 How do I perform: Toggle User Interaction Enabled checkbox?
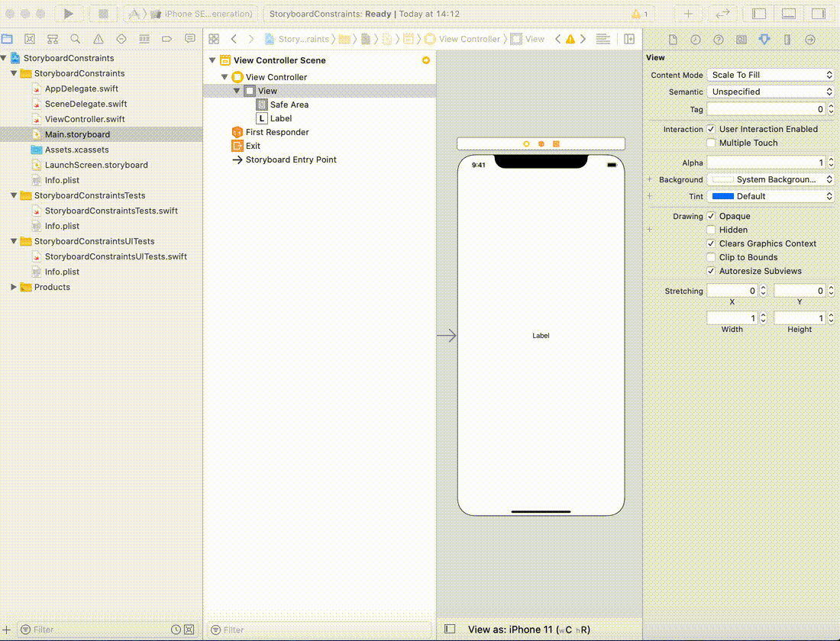coord(711,129)
